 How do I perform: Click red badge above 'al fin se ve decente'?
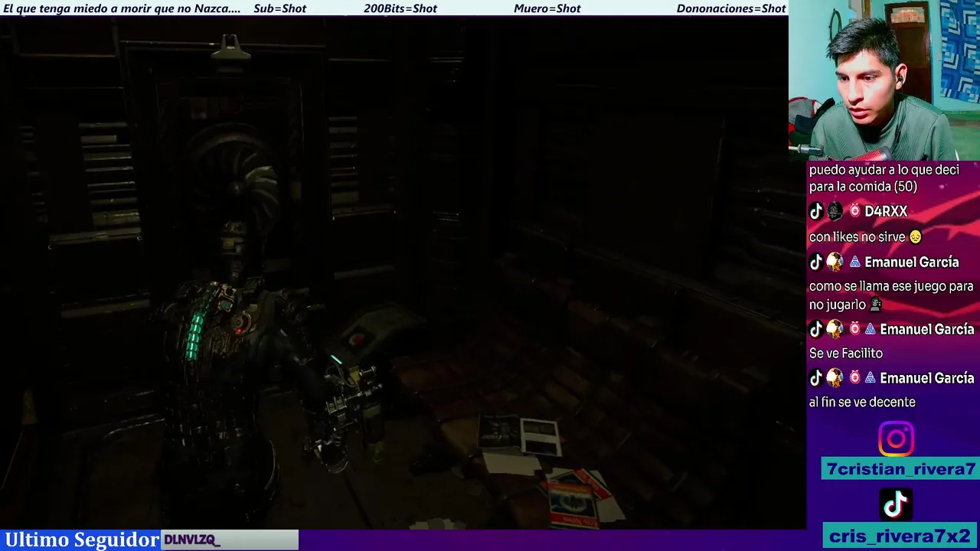[x=854, y=378]
